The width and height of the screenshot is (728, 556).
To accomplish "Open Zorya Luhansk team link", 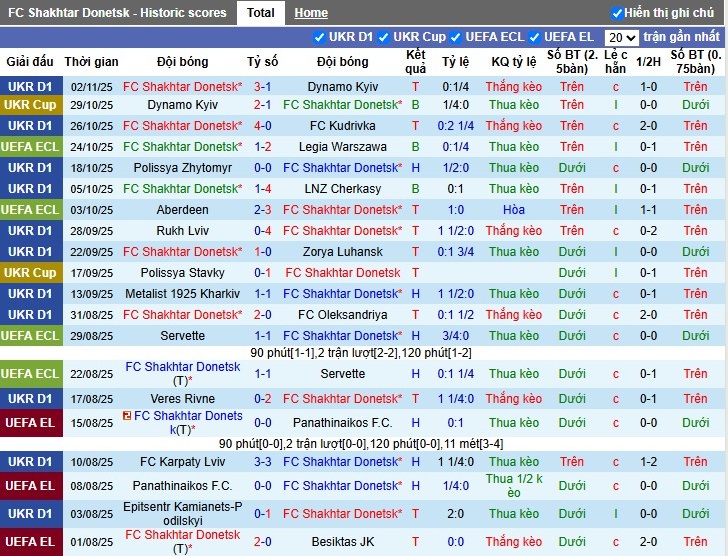I will tap(343, 252).
